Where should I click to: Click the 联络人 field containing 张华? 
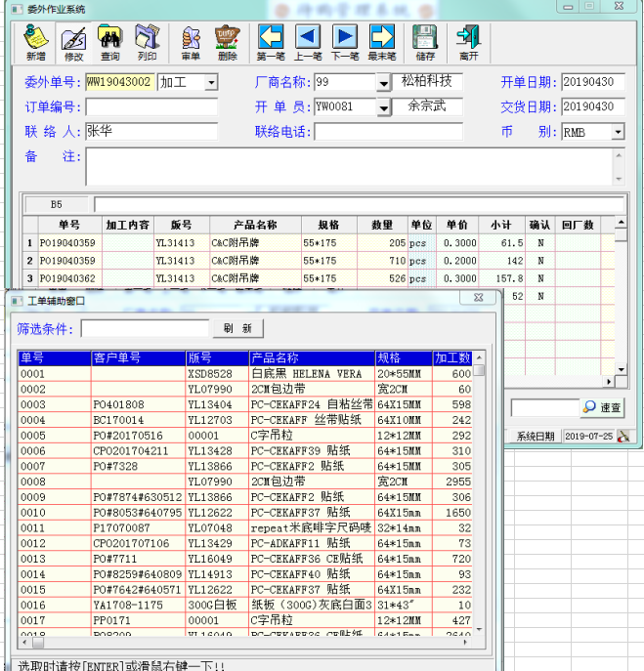click(x=151, y=132)
